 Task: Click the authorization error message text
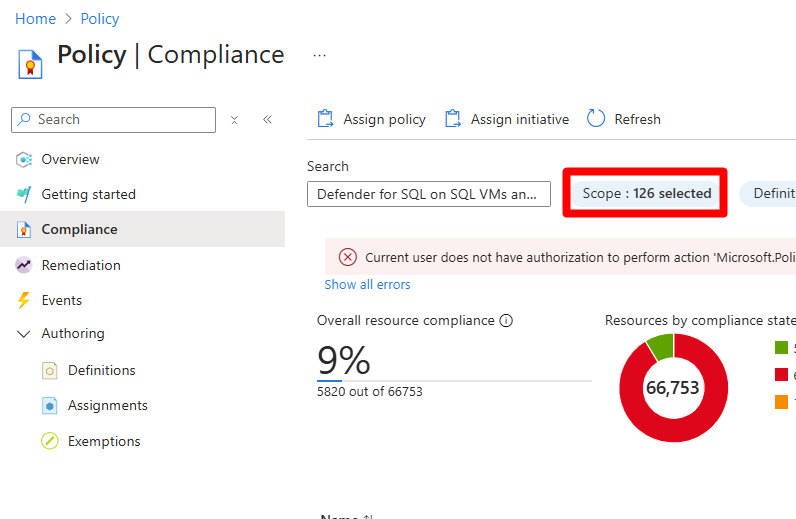[580, 257]
